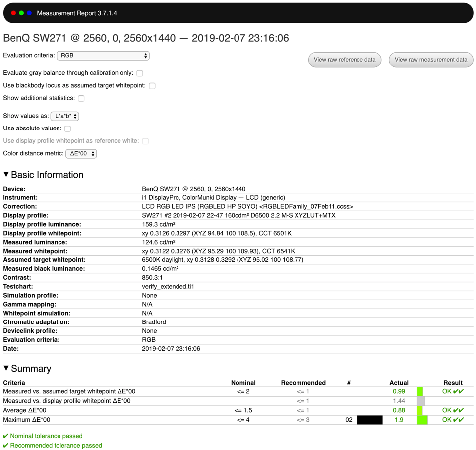Open the Color distance metric ΔE*00 dropdown
Screen dimensions: 476x450
pyautogui.click(x=81, y=153)
